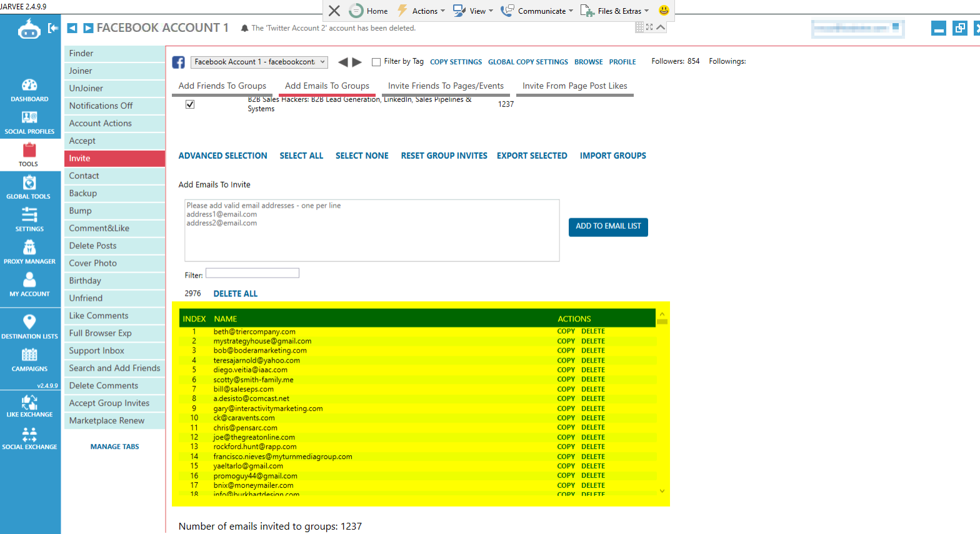
Task: Open Home toolbar item
Action: click(x=369, y=11)
